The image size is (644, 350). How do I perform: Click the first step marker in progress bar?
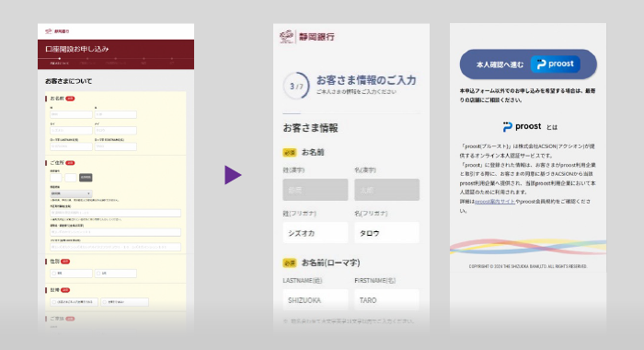(60, 59)
